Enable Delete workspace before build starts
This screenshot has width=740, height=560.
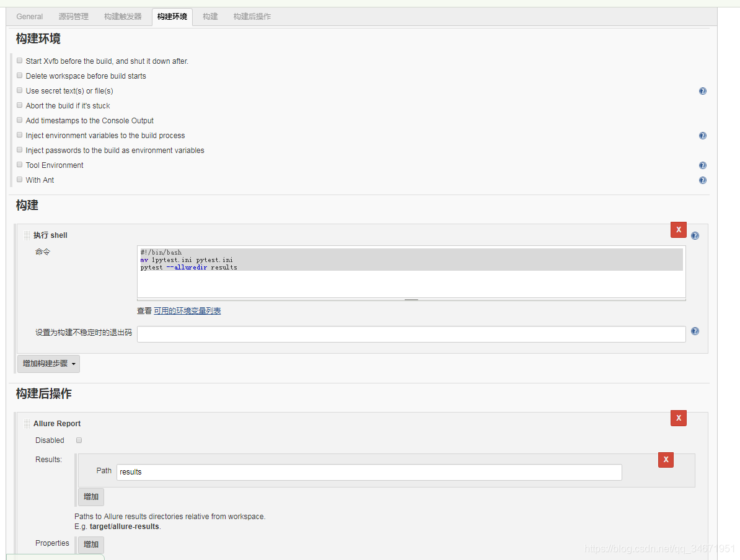point(19,76)
